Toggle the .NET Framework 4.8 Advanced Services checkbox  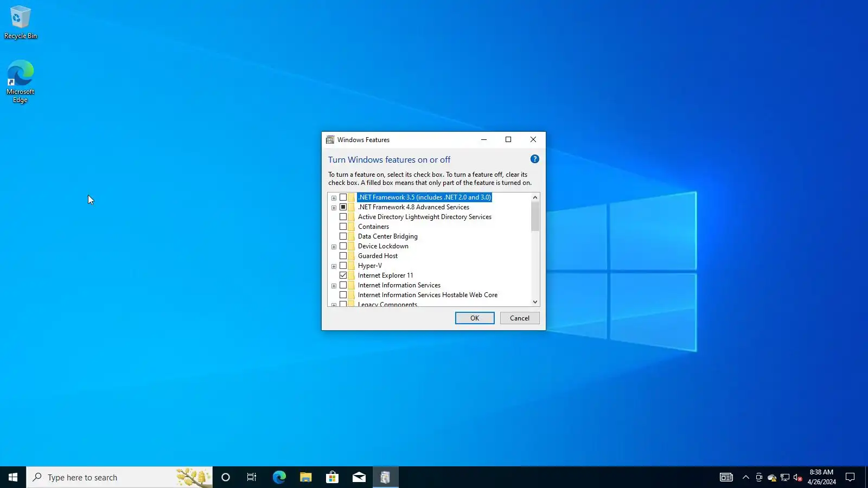coord(343,207)
